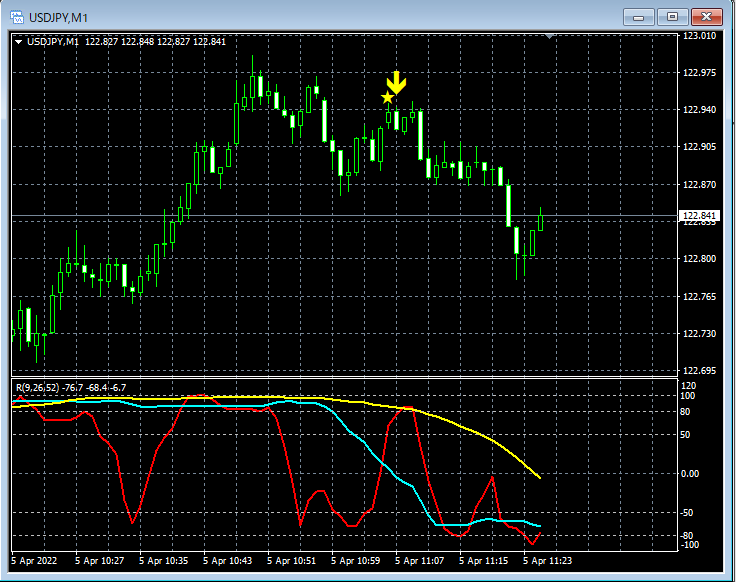Viewport: 737px width, 582px height.
Task: Click the 5 Apr 10:35 time label
Action: click(164, 561)
